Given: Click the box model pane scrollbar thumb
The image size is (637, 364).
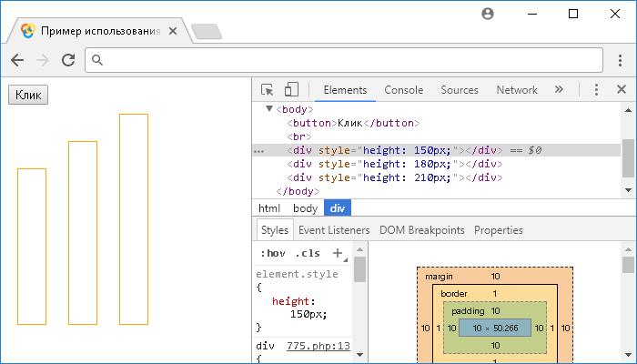Looking at the screenshot, I should coord(628,265).
